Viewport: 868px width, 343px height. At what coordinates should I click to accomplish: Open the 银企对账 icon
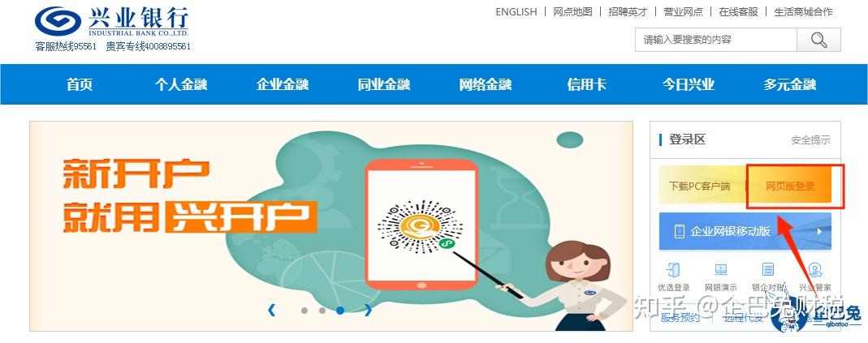pos(768,270)
